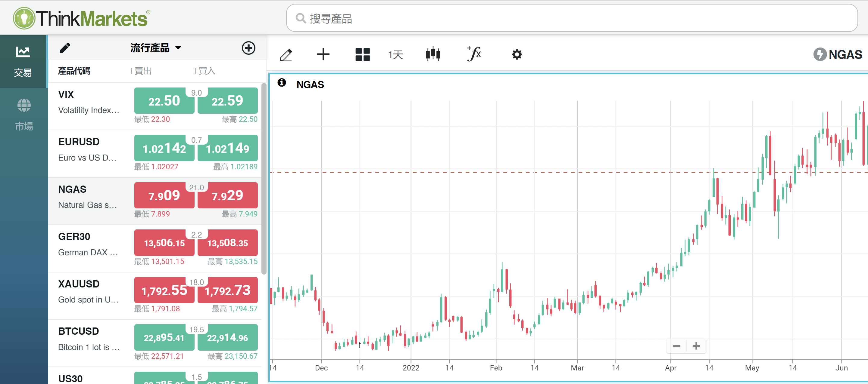Image resolution: width=868 pixels, height=384 pixels.
Task: Open the indicators fx tool
Action: 474,54
